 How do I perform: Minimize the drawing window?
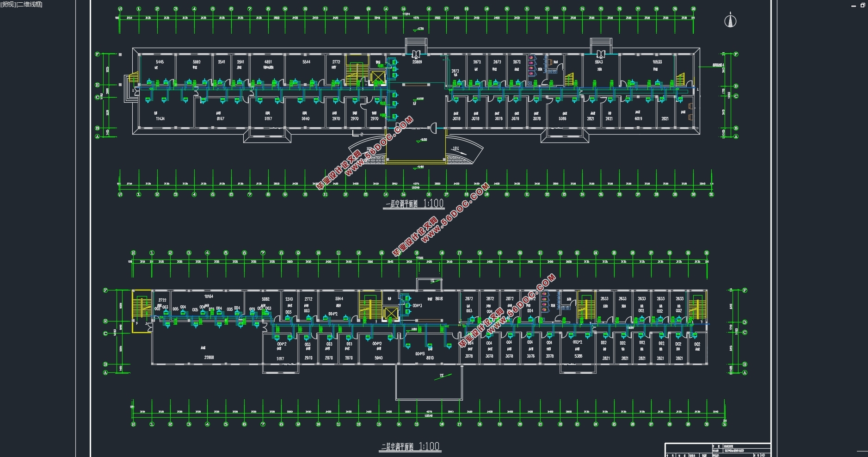[854, 6]
